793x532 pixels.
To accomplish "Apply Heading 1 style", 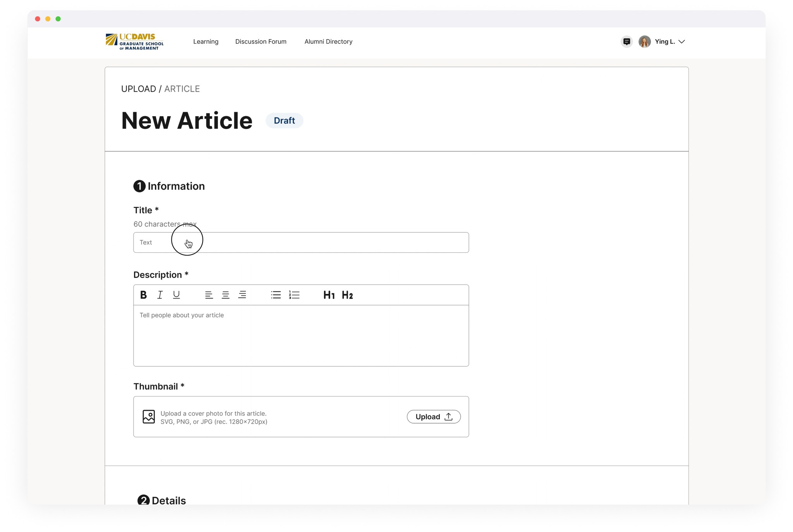I will [x=329, y=295].
